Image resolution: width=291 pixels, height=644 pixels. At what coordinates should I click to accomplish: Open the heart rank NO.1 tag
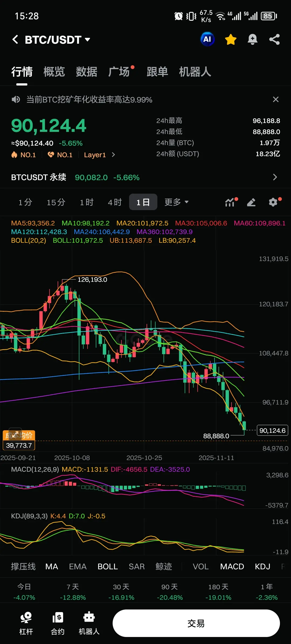[60, 155]
